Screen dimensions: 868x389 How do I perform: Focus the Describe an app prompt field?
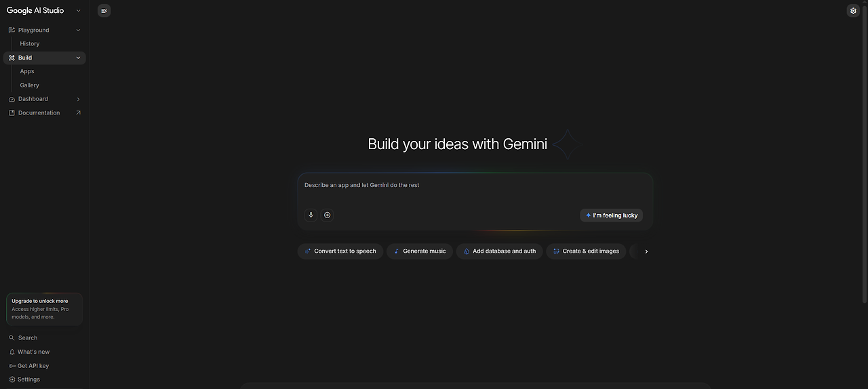[x=475, y=185]
